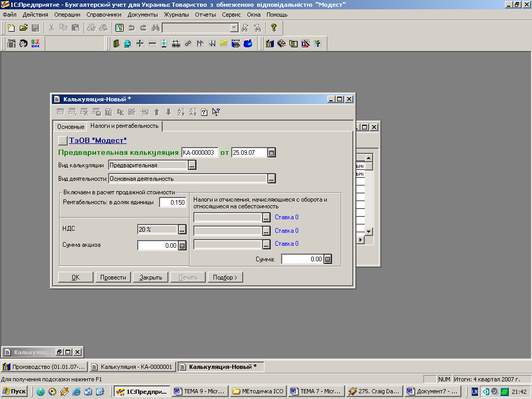Click the sort ascending A-Z icon
532x399 pixels.
click(181, 112)
